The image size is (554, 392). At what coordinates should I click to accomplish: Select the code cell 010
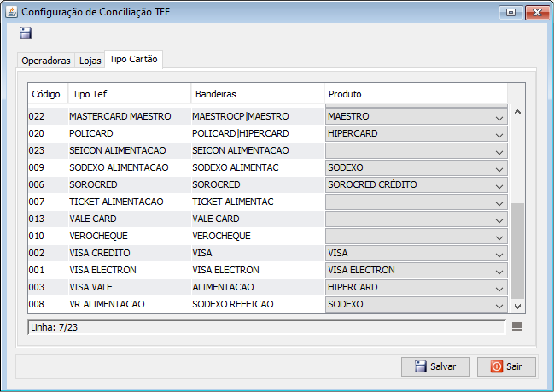48,236
